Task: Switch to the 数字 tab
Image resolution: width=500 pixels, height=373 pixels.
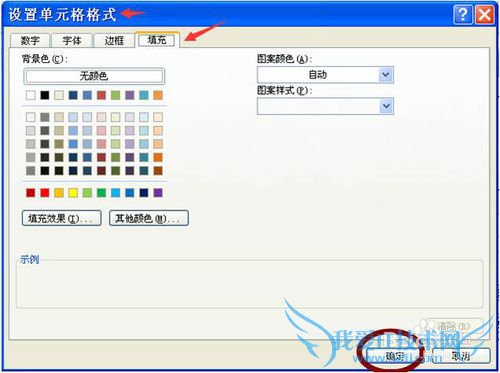Action: [30, 41]
